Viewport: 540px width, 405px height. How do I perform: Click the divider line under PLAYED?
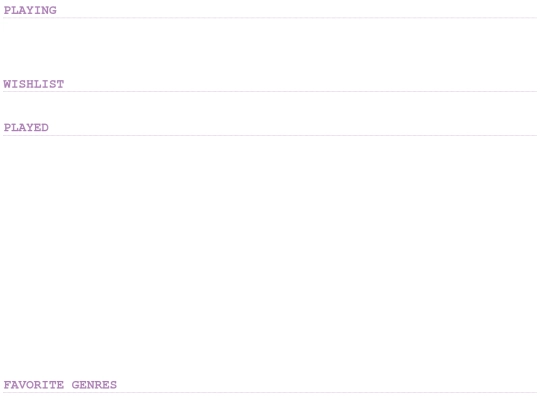click(270, 135)
